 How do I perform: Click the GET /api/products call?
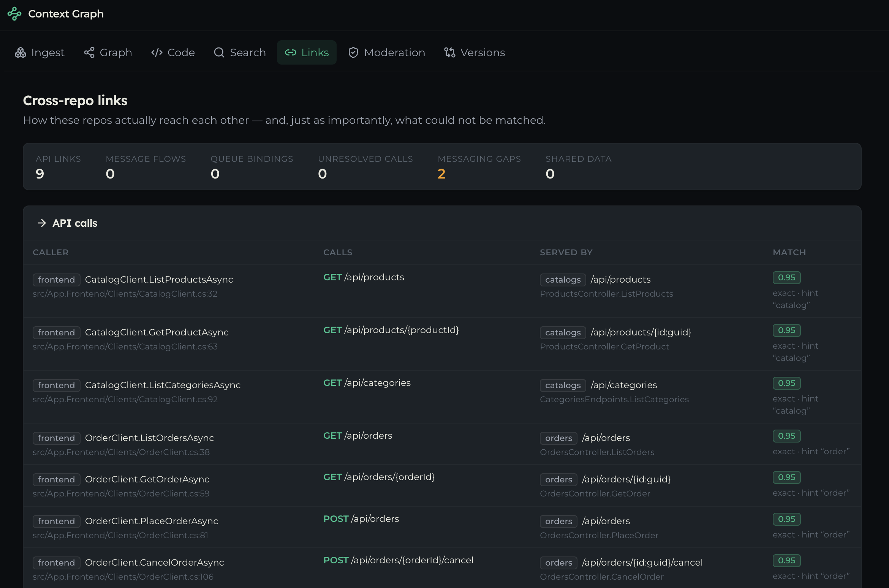click(364, 277)
